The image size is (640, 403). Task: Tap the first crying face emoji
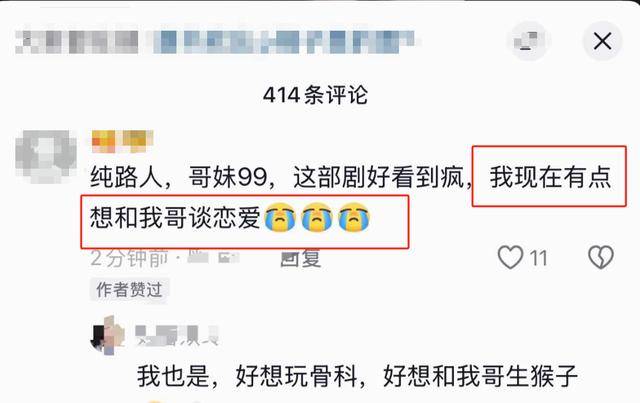pyautogui.click(x=280, y=217)
